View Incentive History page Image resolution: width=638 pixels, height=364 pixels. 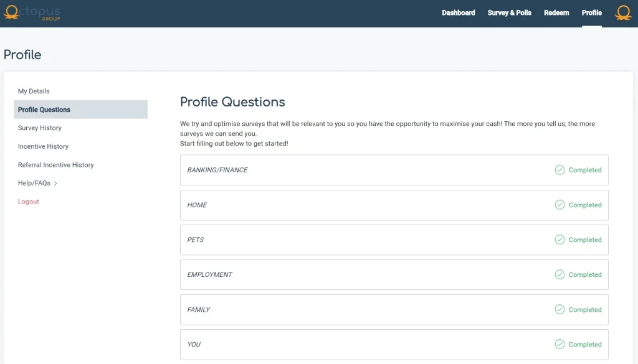coord(43,146)
